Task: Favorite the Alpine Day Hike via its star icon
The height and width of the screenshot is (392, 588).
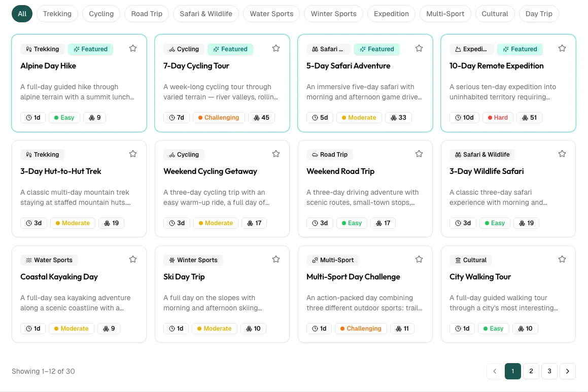Action: click(133, 48)
